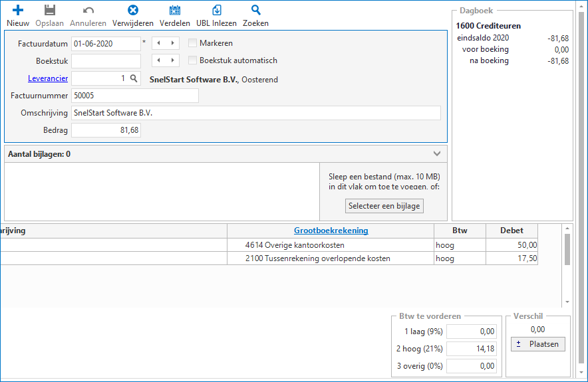Click next arrow beside Factuurdatum
This screenshot has height=382, width=588.
pyautogui.click(x=173, y=43)
